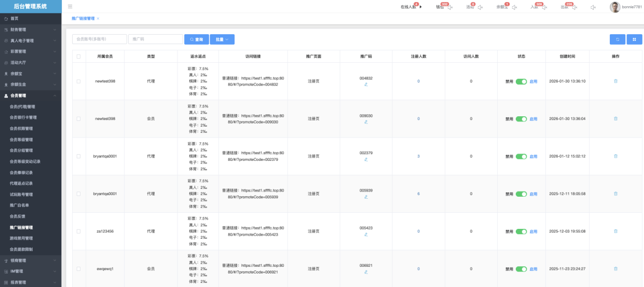Collapse the 会员管理 sidebar section
This screenshot has height=287, width=644.
coord(31,95)
